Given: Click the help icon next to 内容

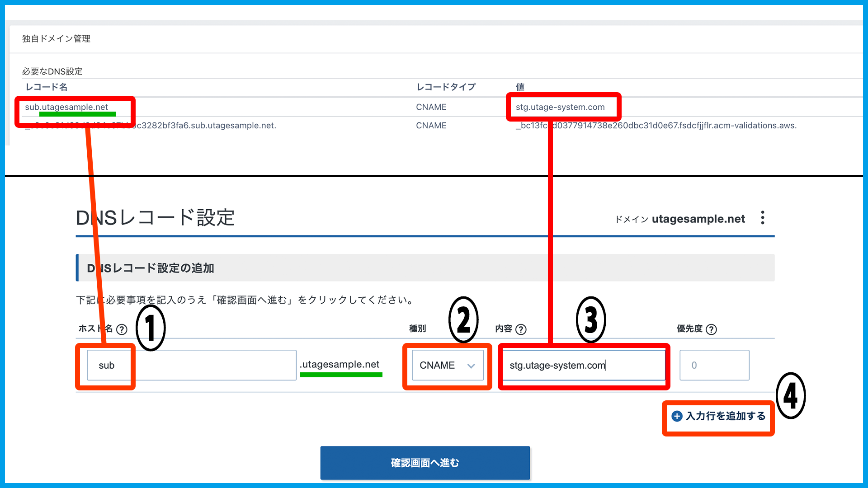Looking at the screenshot, I should click(521, 329).
